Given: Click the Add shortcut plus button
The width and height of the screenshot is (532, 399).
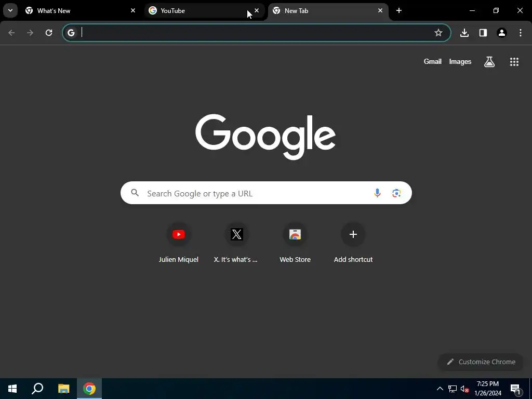Looking at the screenshot, I should tap(353, 234).
